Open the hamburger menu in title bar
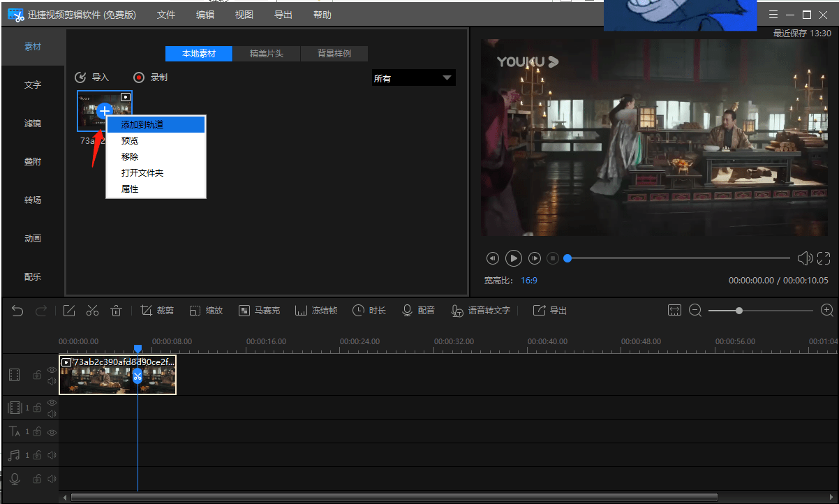This screenshot has height=504, width=839. tap(773, 15)
